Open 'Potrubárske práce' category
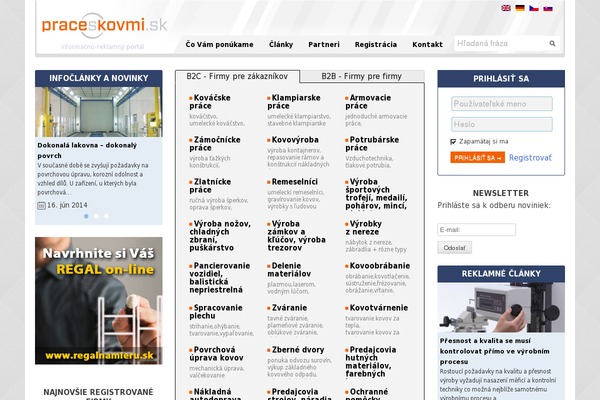The height and width of the screenshot is (400, 600). pos(372,144)
